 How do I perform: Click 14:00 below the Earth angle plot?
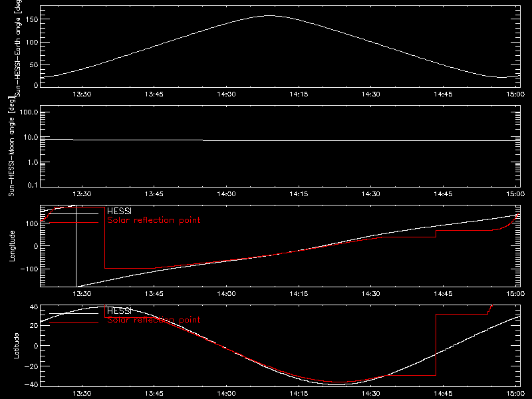(226, 94)
